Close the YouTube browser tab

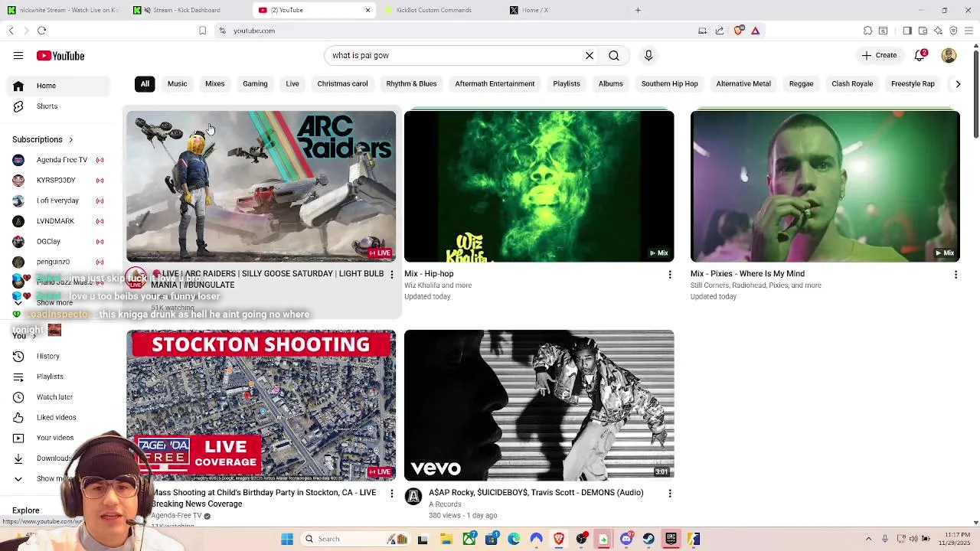pyautogui.click(x=367, y=10)
